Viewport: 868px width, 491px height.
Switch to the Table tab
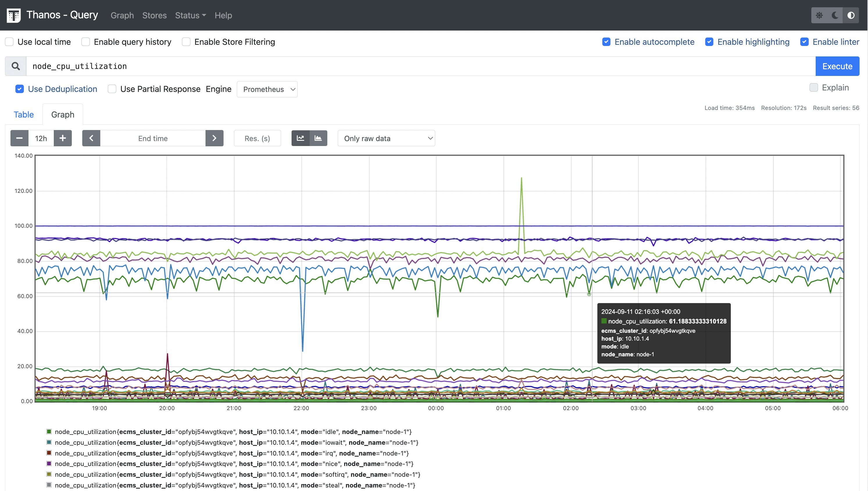pyautogui.click(x=24, y=115)
